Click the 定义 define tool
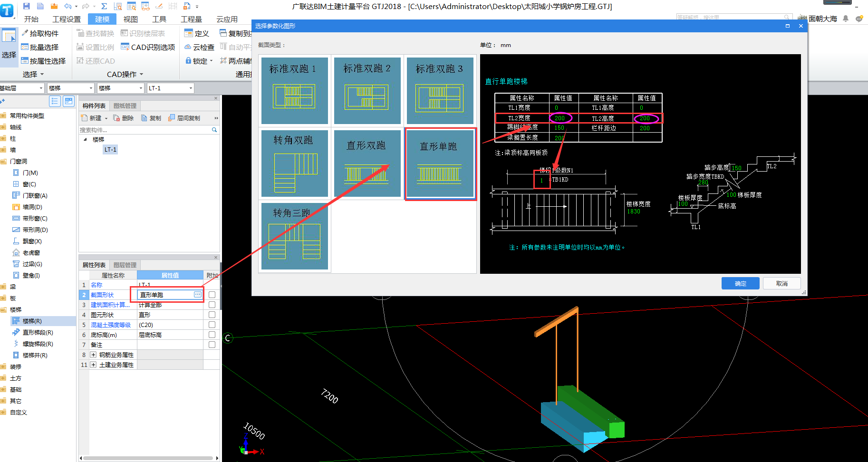This screenshot has height=462, width=868. click(197, 33)
